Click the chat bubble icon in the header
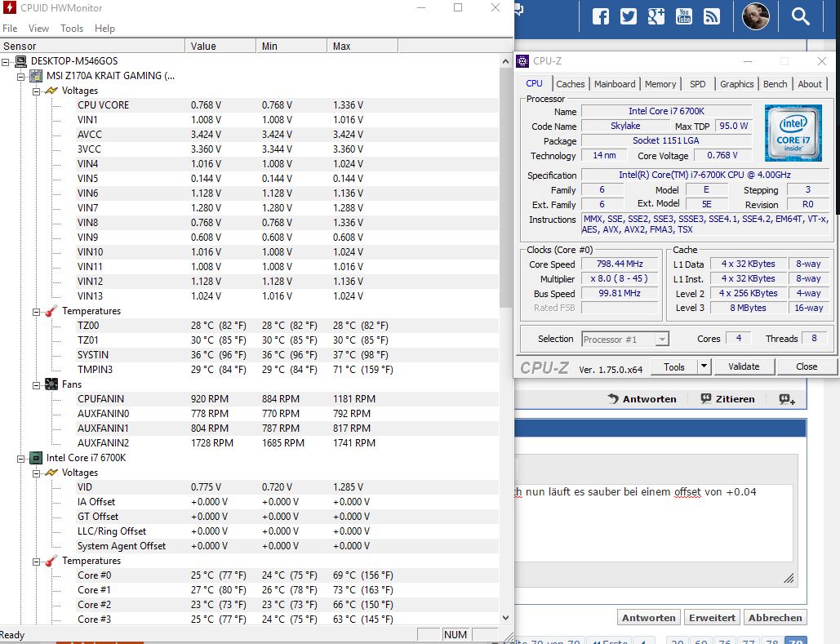The width and height of the screenshot is (840, 644). pos(518,9)
